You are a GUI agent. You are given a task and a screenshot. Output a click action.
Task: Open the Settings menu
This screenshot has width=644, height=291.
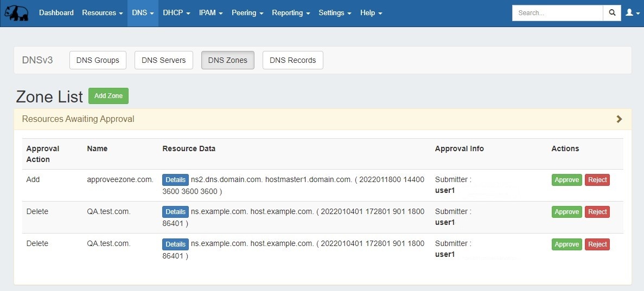point(335,13)
